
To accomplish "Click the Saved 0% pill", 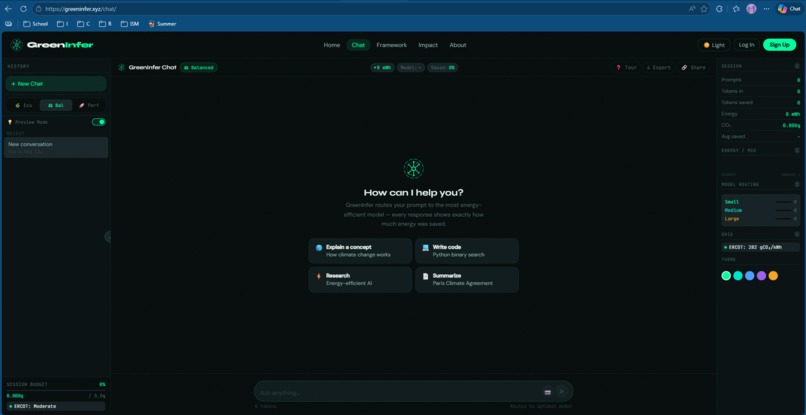I will [443, 67].
